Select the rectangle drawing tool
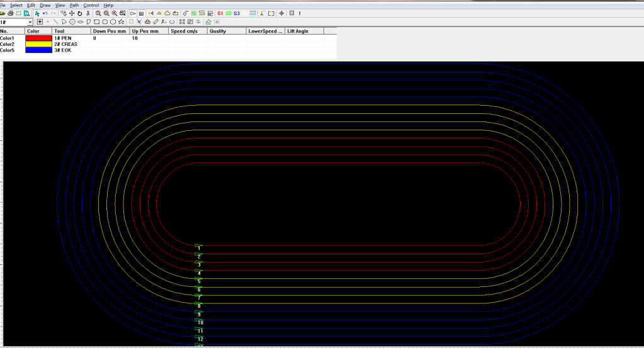The image size is (644, 348). [x=96, y=22]
